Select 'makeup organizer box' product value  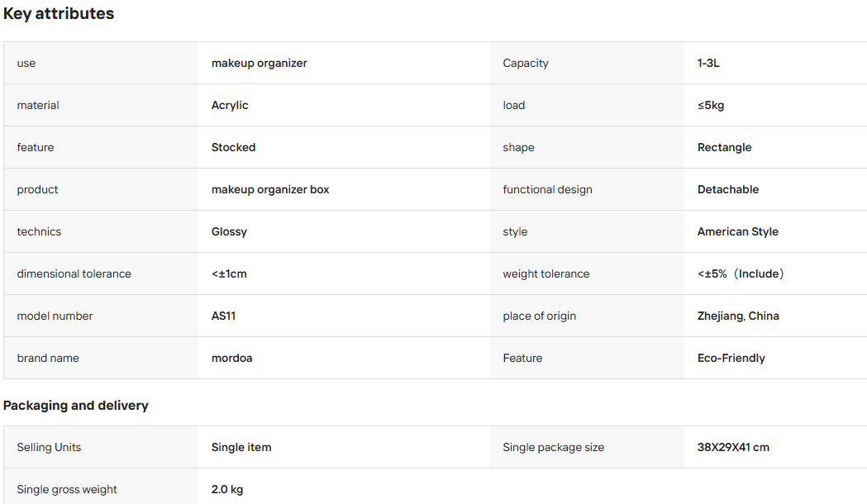point(269,189)
